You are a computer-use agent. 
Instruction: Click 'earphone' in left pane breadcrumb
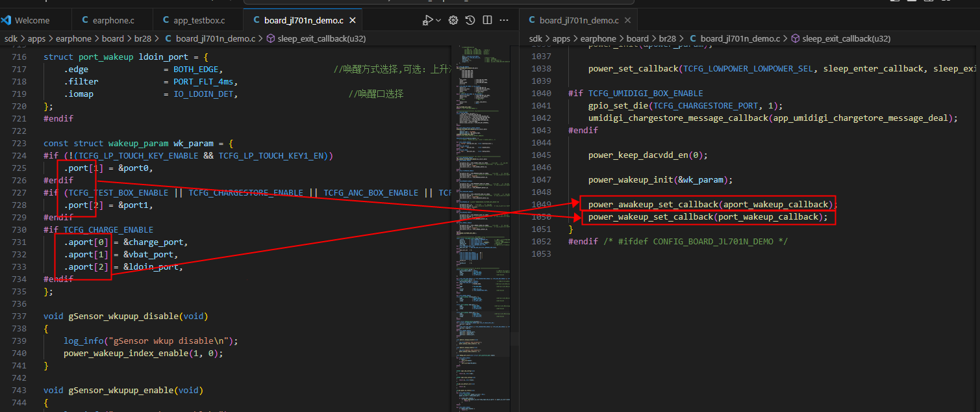(73, 38)
